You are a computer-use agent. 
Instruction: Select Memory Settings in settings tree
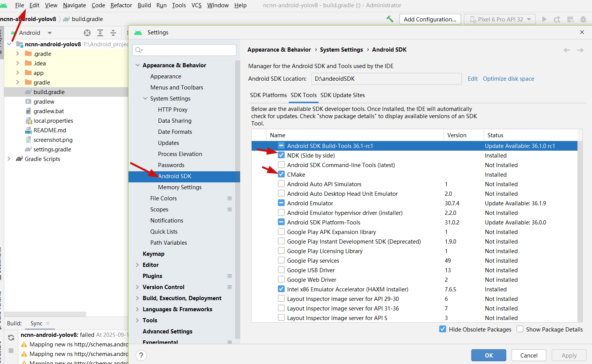pyautogui.click(x=180, y=187)
